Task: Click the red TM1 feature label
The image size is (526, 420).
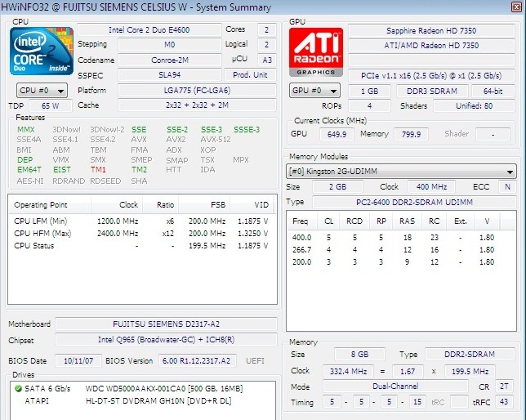Action: pos(98,169)
